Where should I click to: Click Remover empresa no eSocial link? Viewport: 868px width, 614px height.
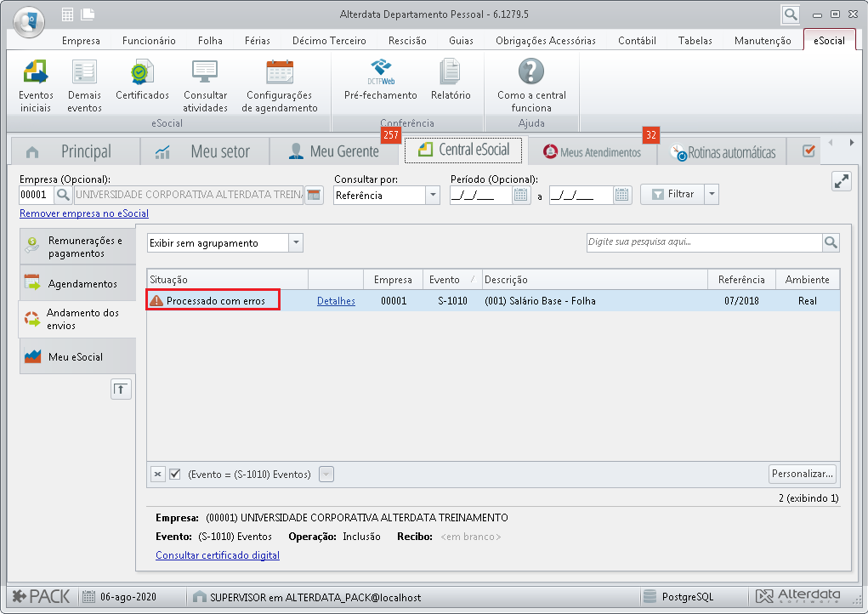84,213
